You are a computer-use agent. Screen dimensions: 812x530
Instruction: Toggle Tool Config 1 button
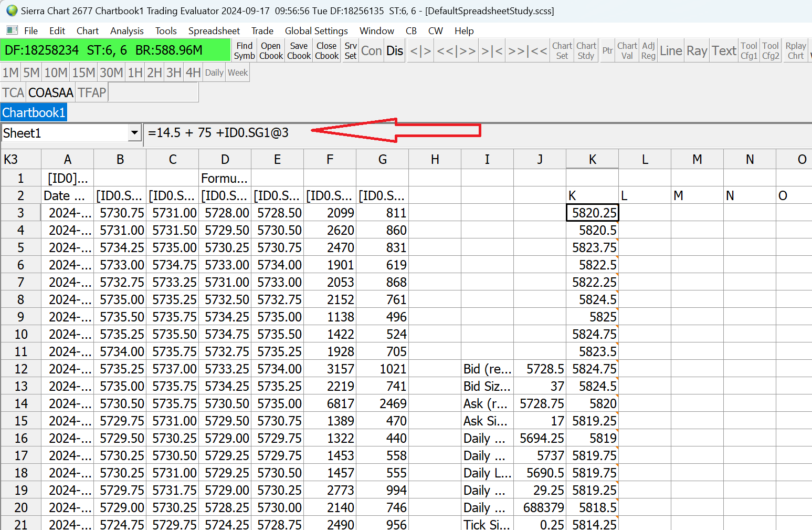point(748,50)
